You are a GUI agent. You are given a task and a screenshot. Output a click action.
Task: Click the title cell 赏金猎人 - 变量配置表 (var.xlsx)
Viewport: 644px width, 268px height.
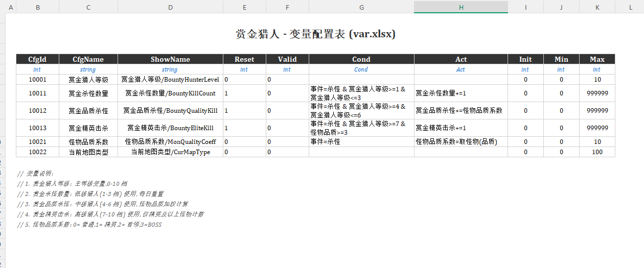tap(315, 34)
